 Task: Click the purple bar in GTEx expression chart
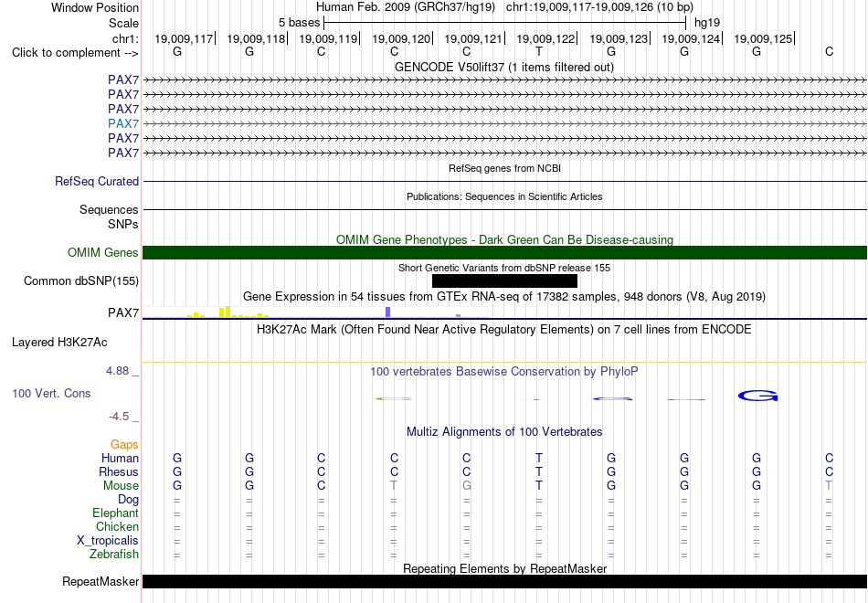388,312
